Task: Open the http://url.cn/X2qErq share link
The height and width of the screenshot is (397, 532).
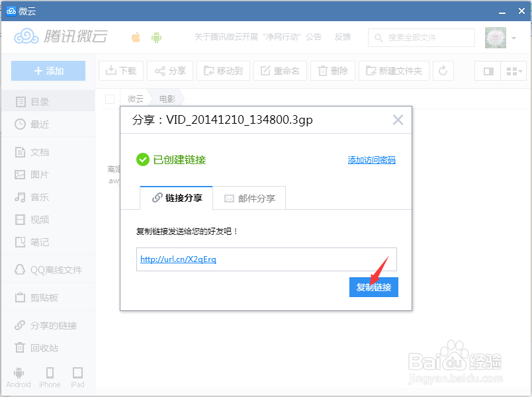Action: tap(178, 259)
